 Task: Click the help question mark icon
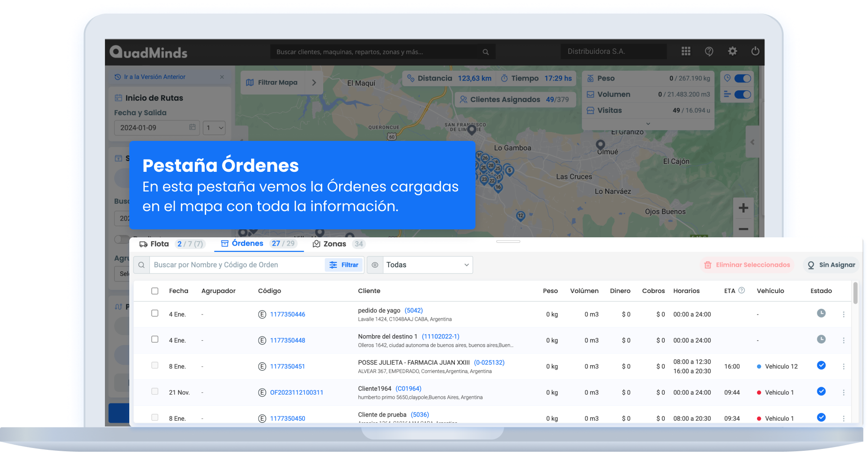tap(709, 51)
